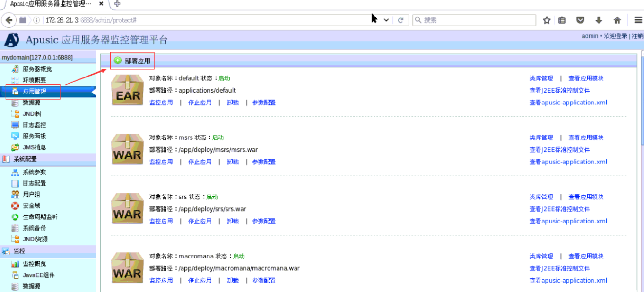
Task: Open a new browser tab with plus button
Action: click(117, 4)
